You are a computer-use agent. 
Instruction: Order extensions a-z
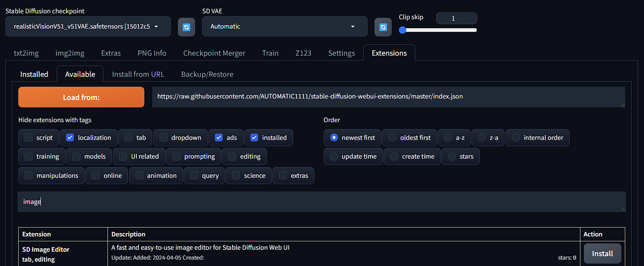(448, 137)
